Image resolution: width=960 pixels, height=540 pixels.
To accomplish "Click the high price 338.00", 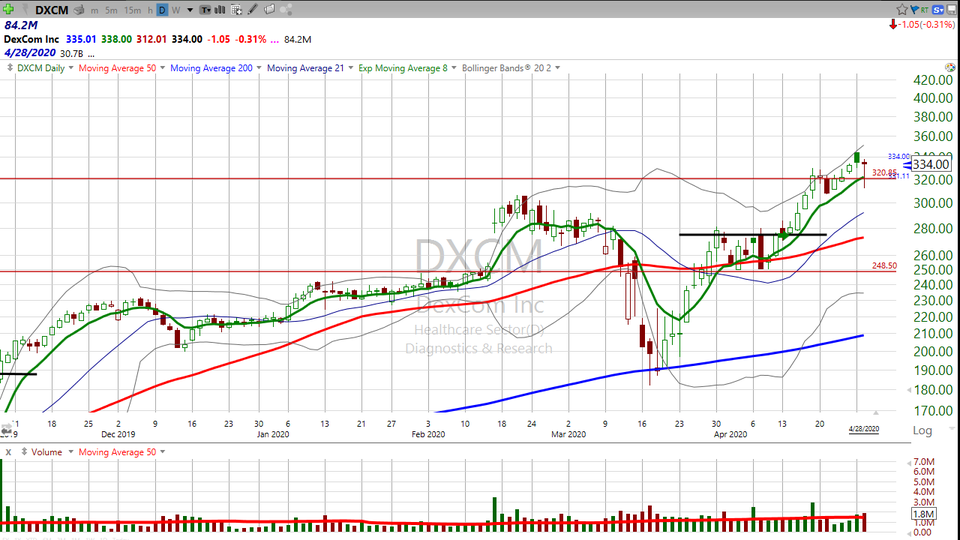I will pyautogui.click(x=116, y=39).
